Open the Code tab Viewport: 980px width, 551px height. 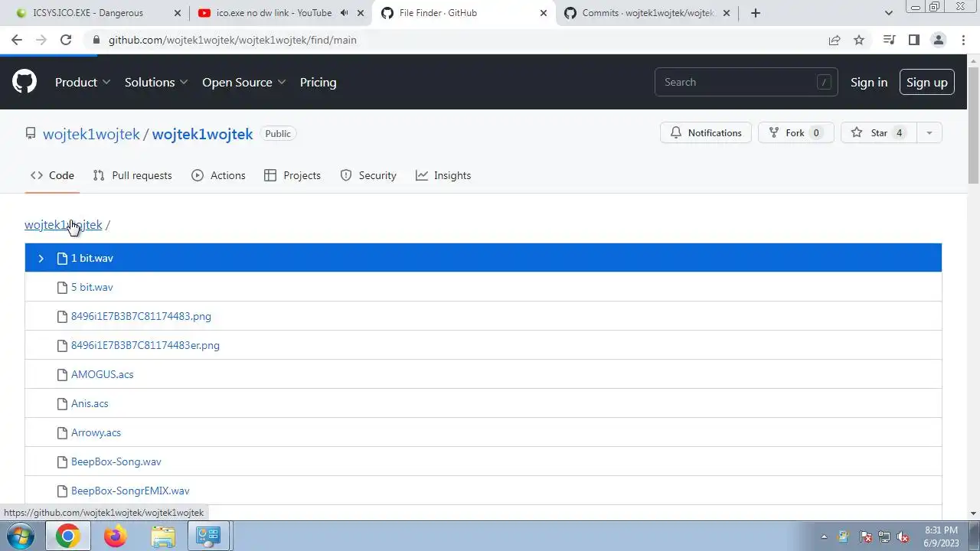point(52,175)
